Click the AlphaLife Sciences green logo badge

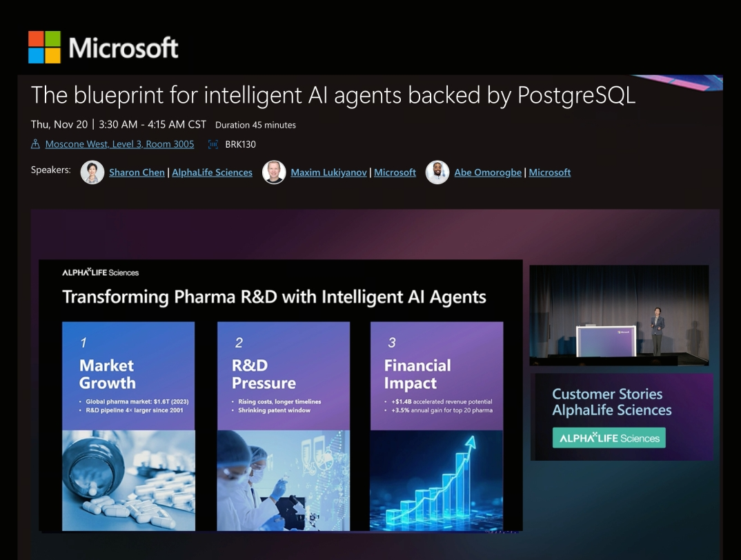[x=609, y=438]
